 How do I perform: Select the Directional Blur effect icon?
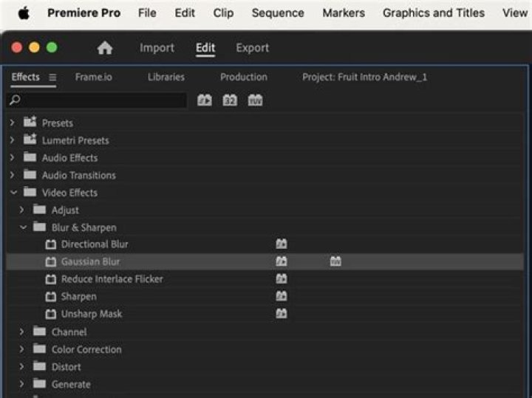[x=51, y=244]
